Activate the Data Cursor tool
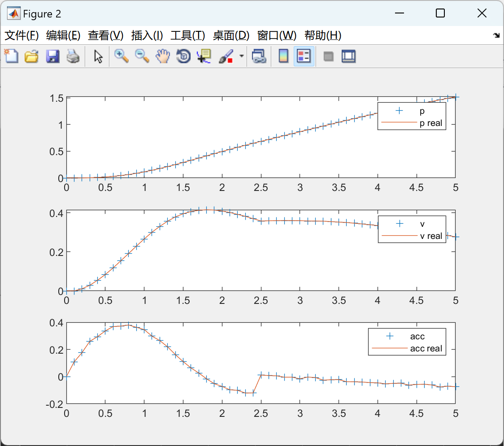The height and width of the screenshot is (446, 504). coord(204,56)
